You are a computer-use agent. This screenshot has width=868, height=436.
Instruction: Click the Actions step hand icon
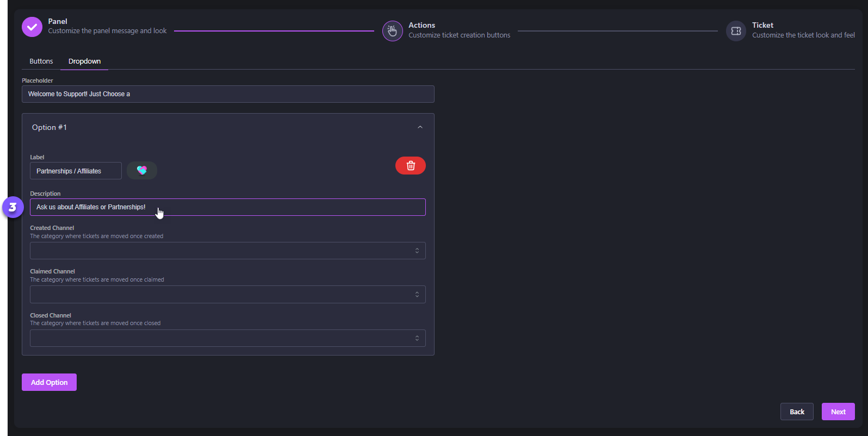[x=392, y=31]
